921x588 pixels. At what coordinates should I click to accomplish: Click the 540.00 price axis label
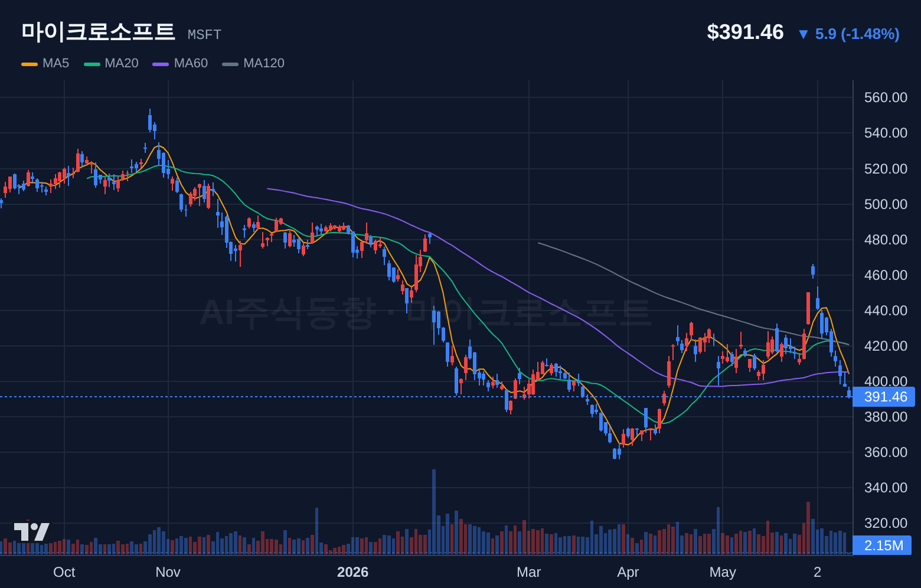pyautogui.click(x=886, y=133)
